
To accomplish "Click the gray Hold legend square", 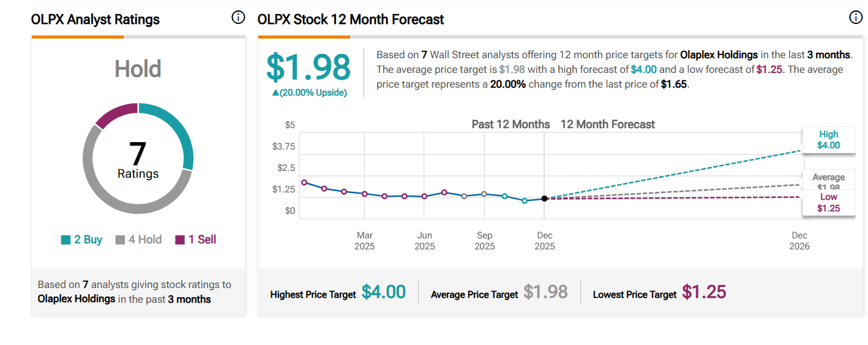I will pyautogui.click(x=121, y=240).
